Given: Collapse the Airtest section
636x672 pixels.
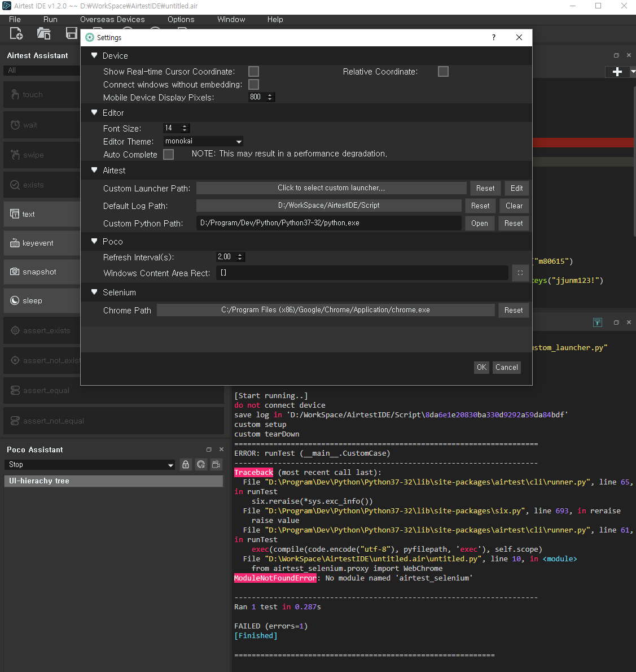Looking at the screenshot, I should (x=94, y=170).
